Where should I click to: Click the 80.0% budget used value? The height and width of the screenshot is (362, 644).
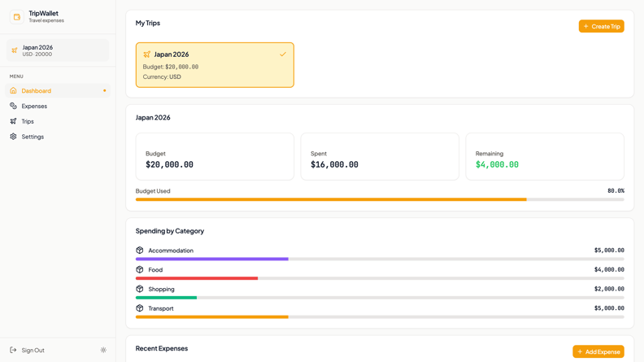(x=616, y=190)
